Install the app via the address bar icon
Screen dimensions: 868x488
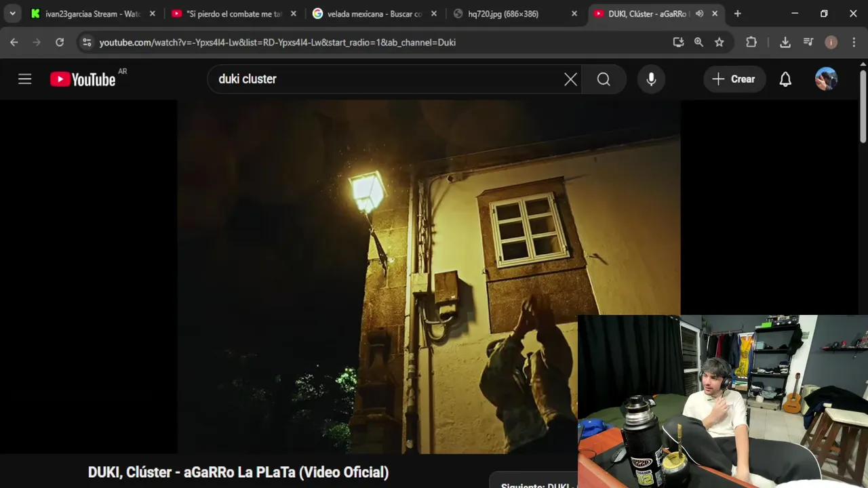click(x=678, y=42)
